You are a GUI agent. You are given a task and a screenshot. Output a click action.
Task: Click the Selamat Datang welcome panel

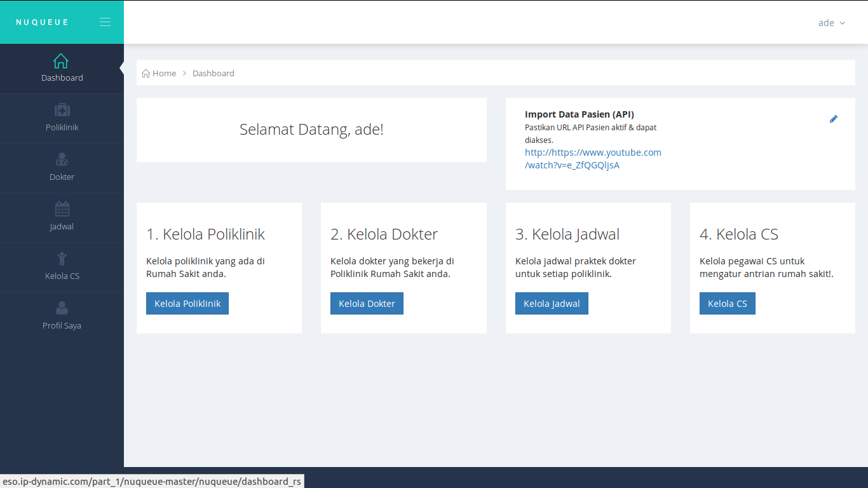pos(311,130)
